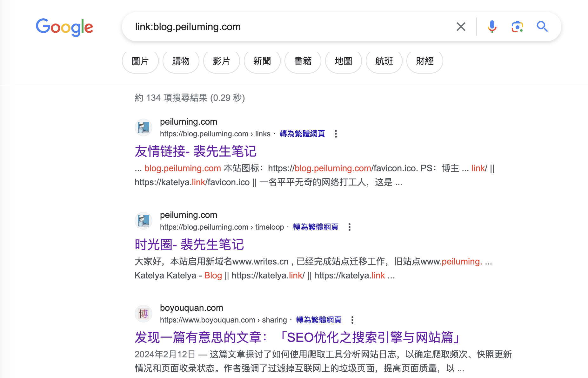Open more options for boyouquan result
The width and height of the screenshot is (588, 378).
[352, 320]
